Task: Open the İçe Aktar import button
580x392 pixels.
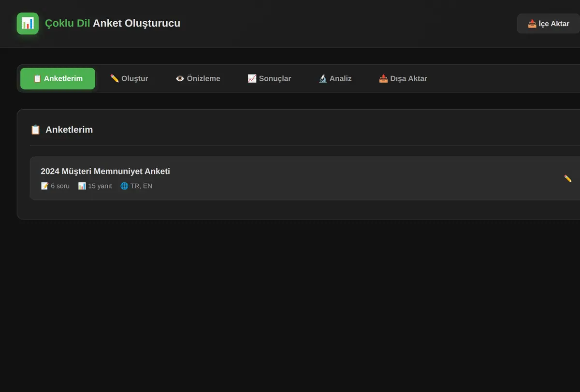Action: pos(549,24)
